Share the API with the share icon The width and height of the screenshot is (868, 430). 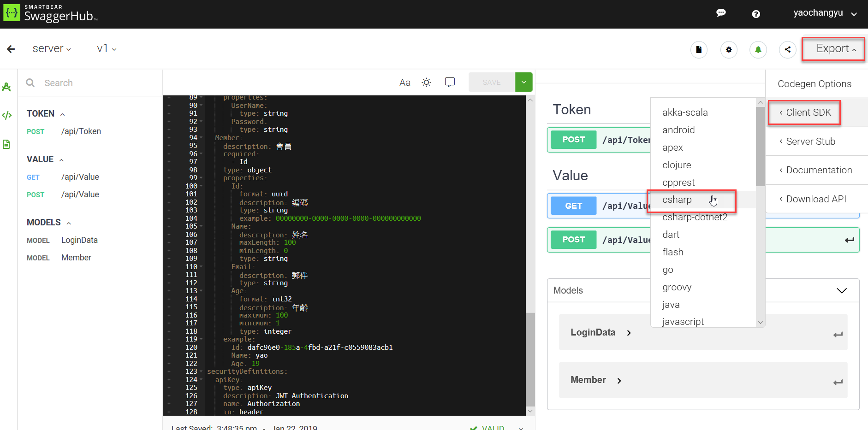787,49
